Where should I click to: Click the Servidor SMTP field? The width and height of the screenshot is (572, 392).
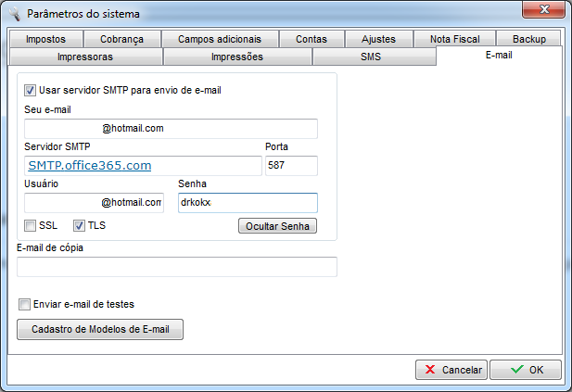143,166
